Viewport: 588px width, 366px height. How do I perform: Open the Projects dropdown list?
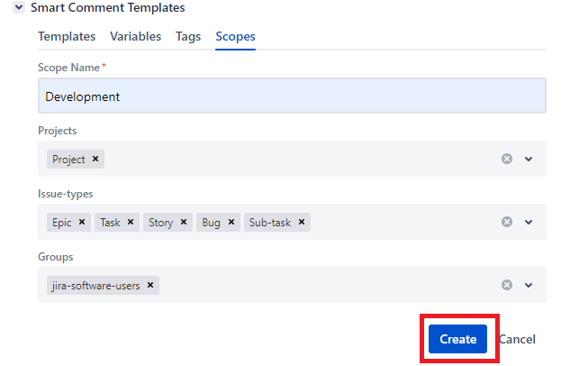(x=529, y=160)
